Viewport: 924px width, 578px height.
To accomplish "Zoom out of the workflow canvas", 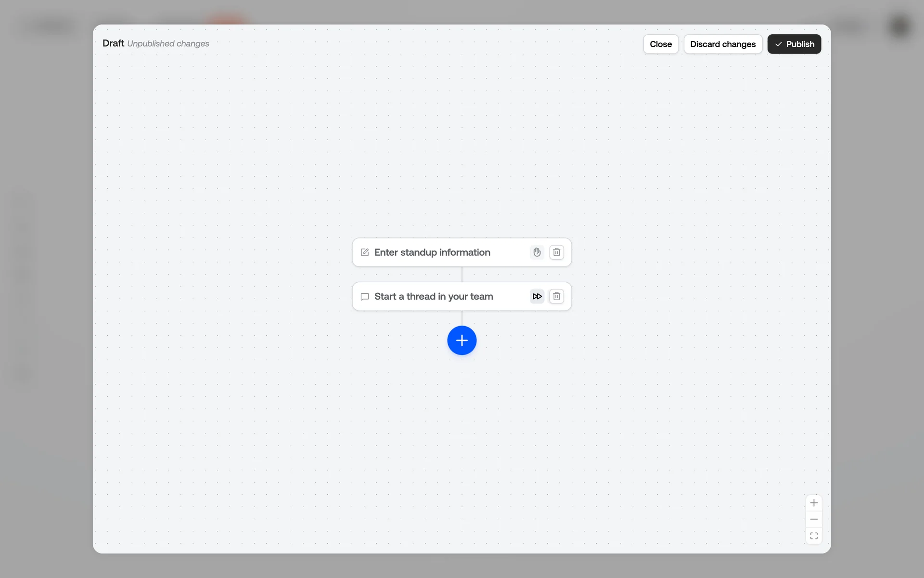I will pos(814,519).
